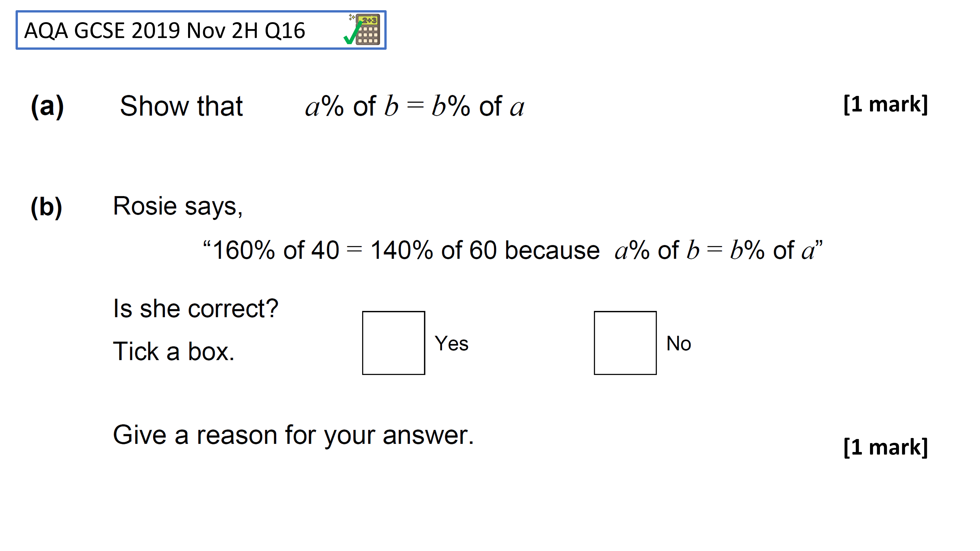This screenshot has height=551, width=980.
Task: Select the AQA GCSE 2019 Nov 2H Q16 title
Action: [164, 30]
